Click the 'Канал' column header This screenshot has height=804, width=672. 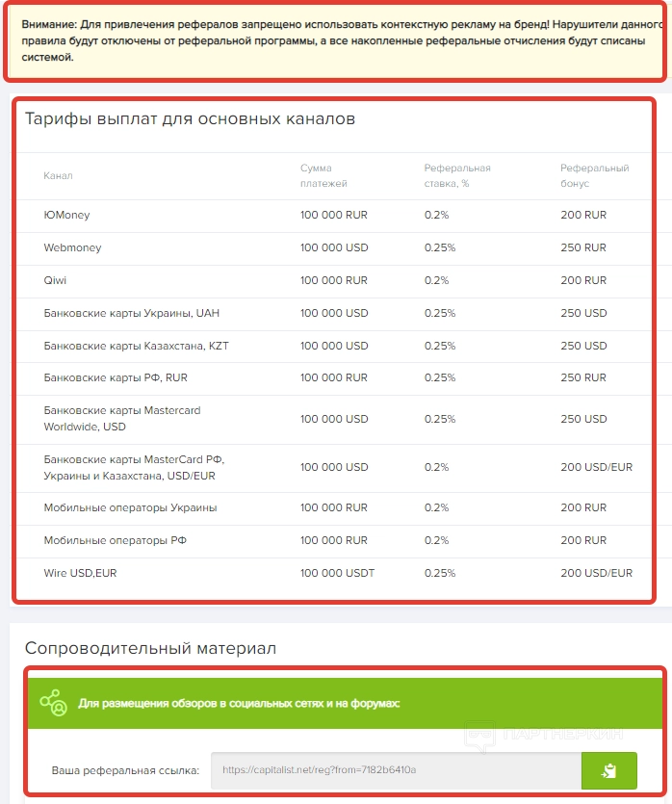click(x=58, y=175)
